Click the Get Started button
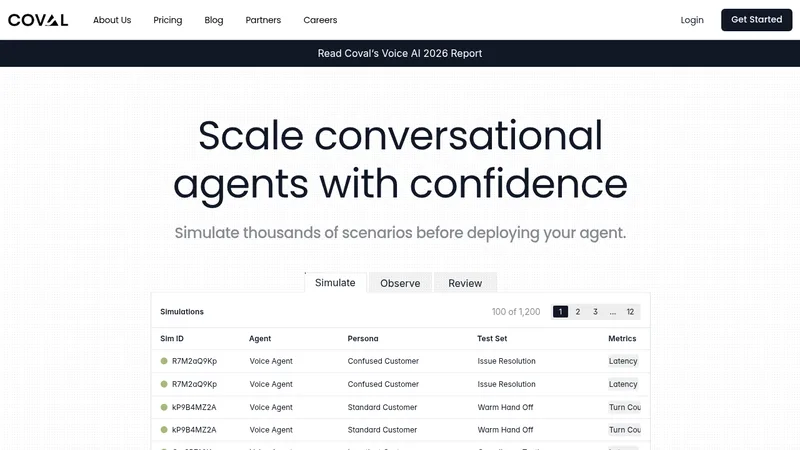The image size is (800, 450). point(756,20)
